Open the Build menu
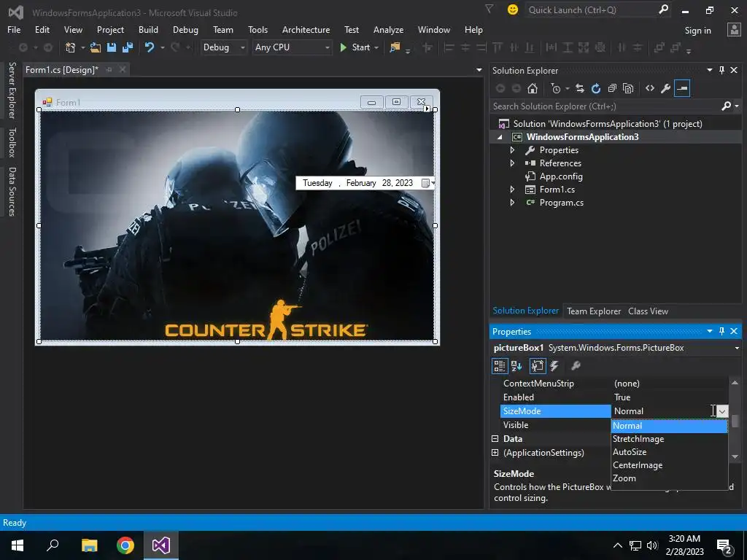This screenshot has width=747, height=560. pos(148,29)
